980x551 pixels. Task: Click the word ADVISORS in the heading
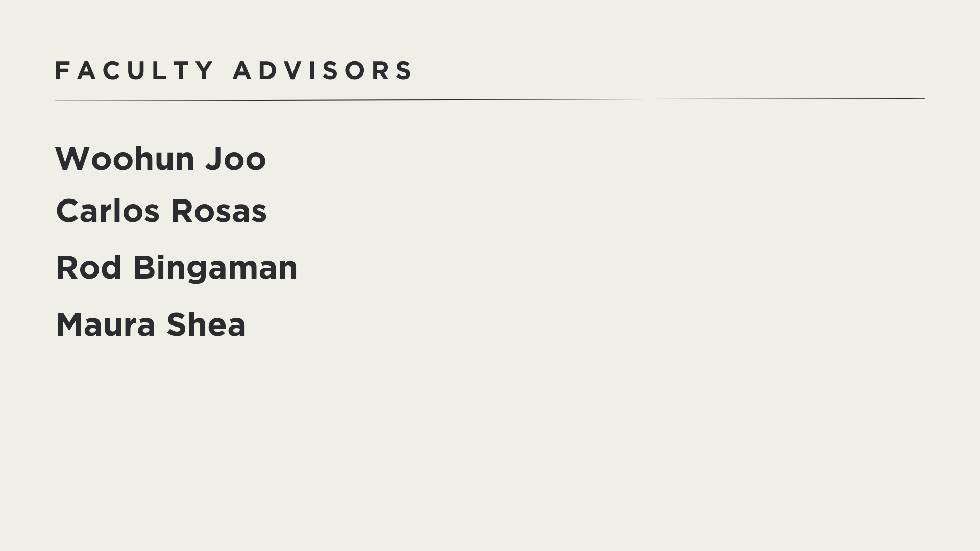coord(323,70)
